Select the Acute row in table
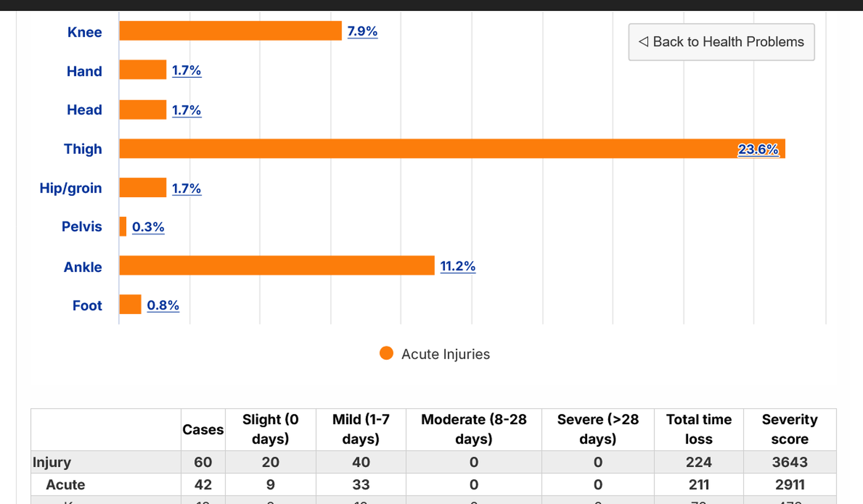Image resolution: width=863 pixels, height=504 pixels. click(x=433, y=484)
